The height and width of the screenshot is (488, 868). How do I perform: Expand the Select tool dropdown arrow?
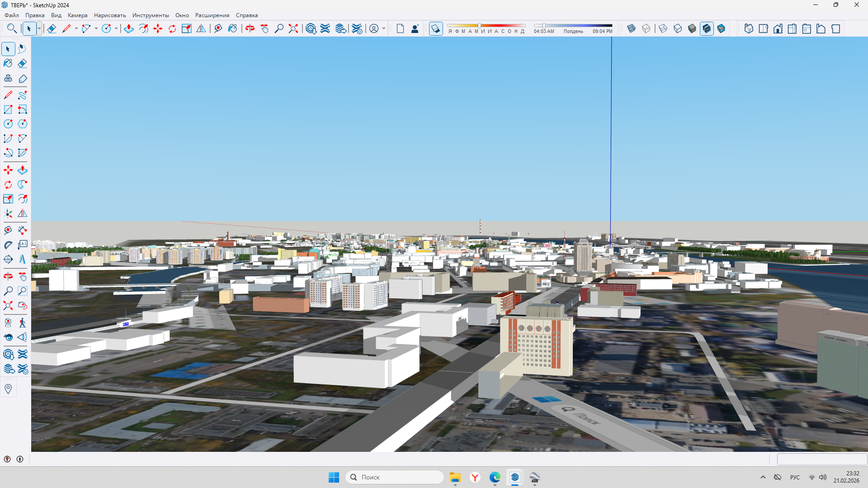pos(39,29)
